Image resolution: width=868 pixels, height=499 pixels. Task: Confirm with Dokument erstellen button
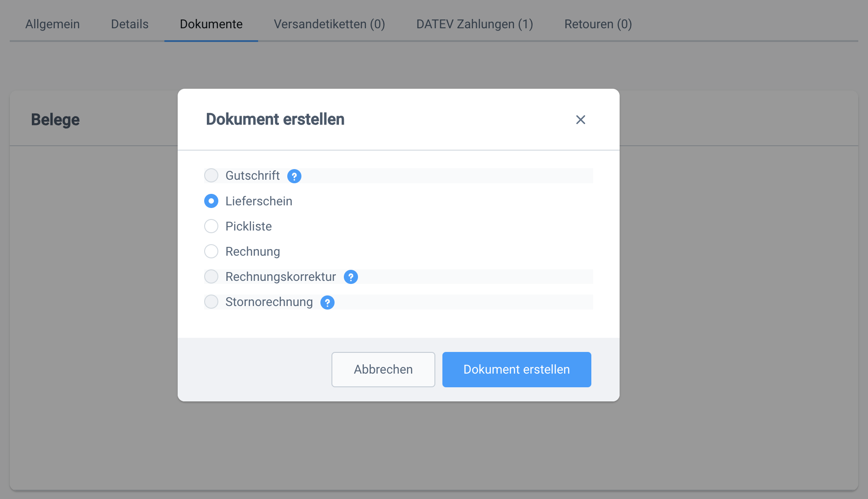[516, 370]
